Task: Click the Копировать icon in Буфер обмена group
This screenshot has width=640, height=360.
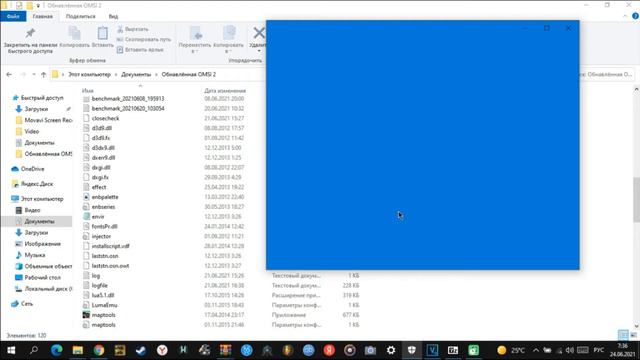Action: click(x=74, y=33)
